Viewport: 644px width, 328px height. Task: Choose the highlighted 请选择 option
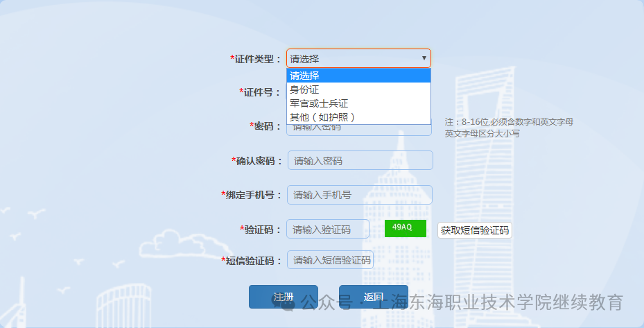coord(358,76)
